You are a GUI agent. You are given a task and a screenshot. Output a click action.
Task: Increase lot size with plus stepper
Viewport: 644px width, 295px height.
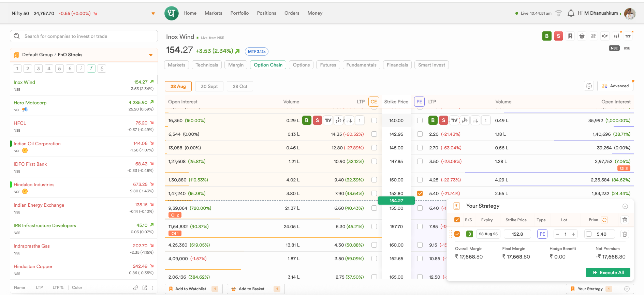tap(573, 234)
